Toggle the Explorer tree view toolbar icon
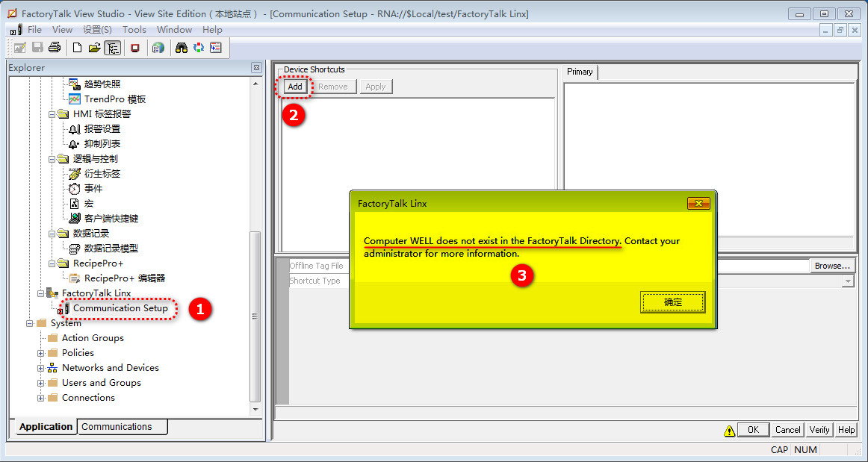The image size is (868, 462). coord(112,48)
